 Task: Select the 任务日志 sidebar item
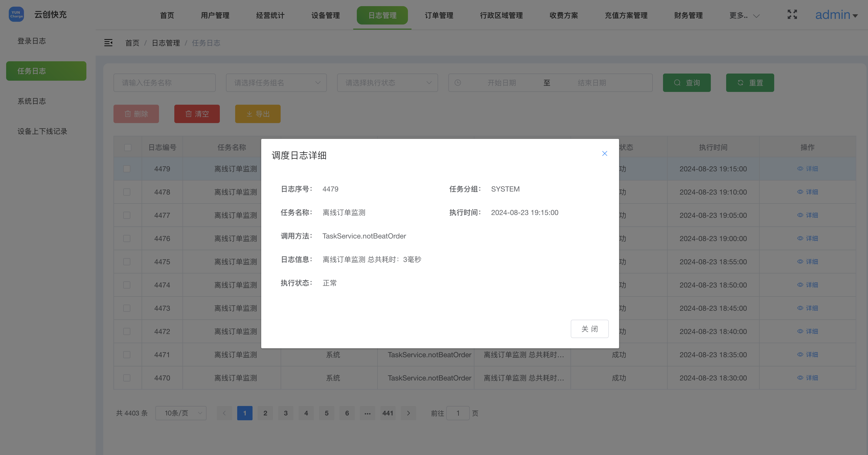click(x=46, y=71)
